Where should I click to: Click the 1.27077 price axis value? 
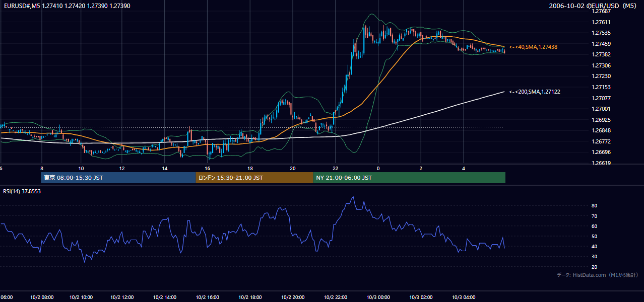(x=601, y=98)
